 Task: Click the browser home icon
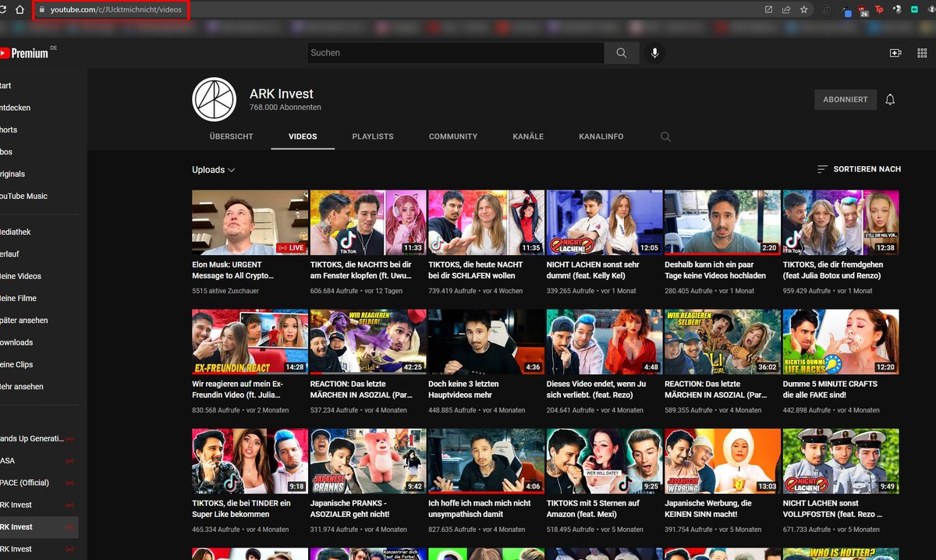click(20, 9)
